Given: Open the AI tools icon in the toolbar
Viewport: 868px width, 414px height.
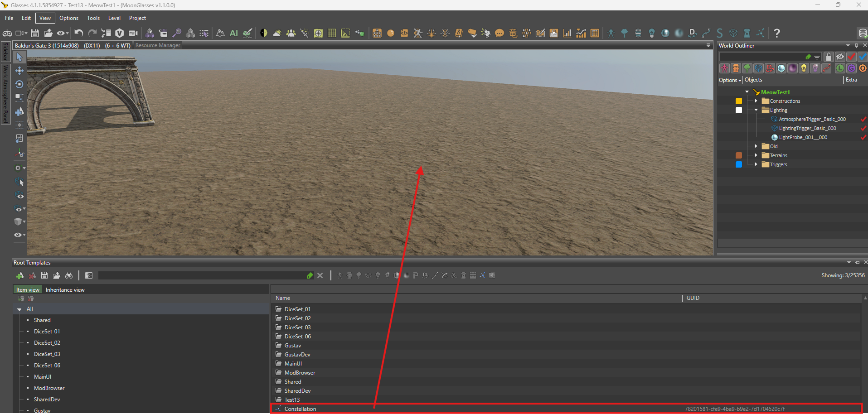Looking at the screenshot, I should click(234, 33).
